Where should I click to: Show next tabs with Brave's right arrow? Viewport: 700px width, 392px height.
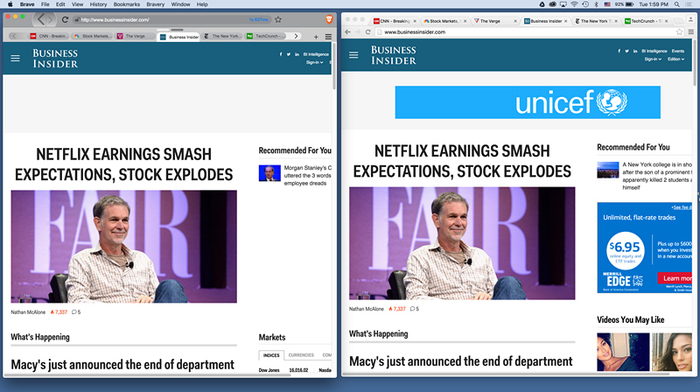pyautogui.click(x=296, y=36)
